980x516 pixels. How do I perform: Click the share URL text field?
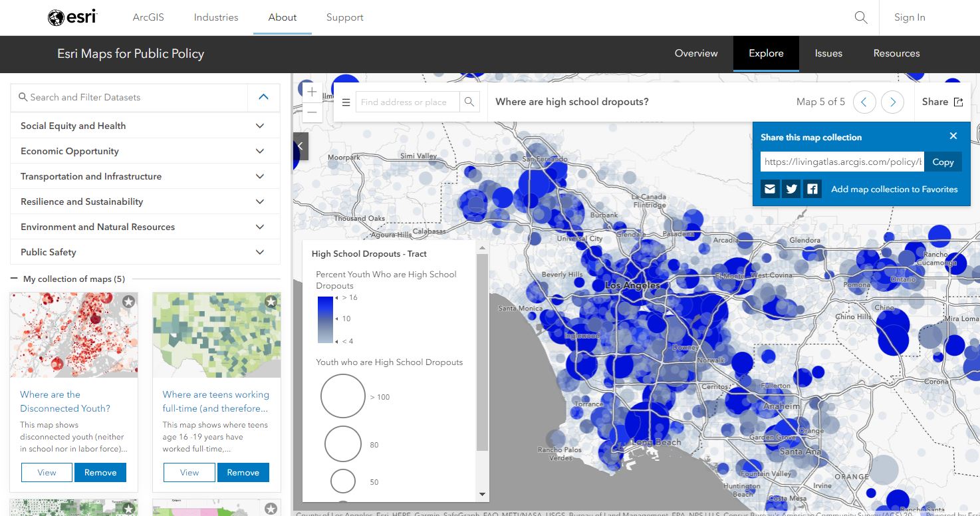(x=842, y=162)
